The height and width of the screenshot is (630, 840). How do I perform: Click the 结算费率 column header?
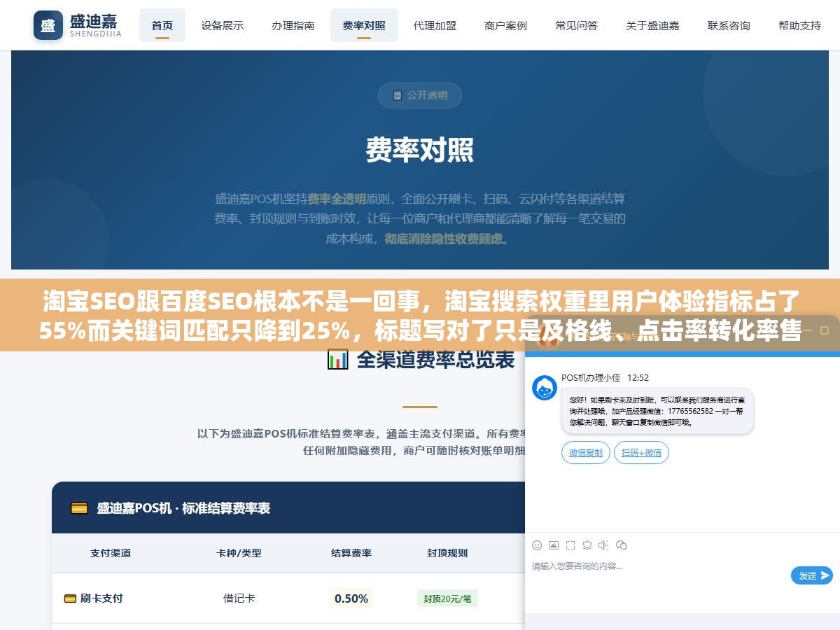[x=351, y=553]
